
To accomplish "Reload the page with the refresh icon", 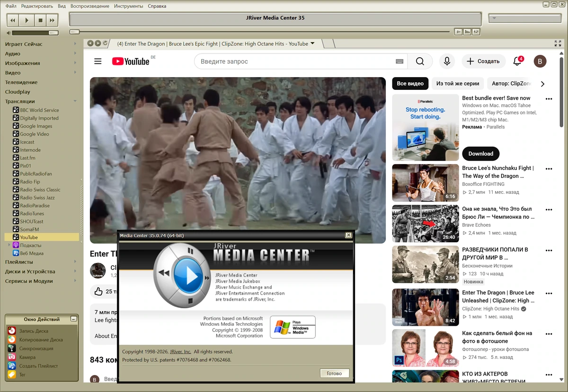I will pyautogui.click(x=106, y=43).
